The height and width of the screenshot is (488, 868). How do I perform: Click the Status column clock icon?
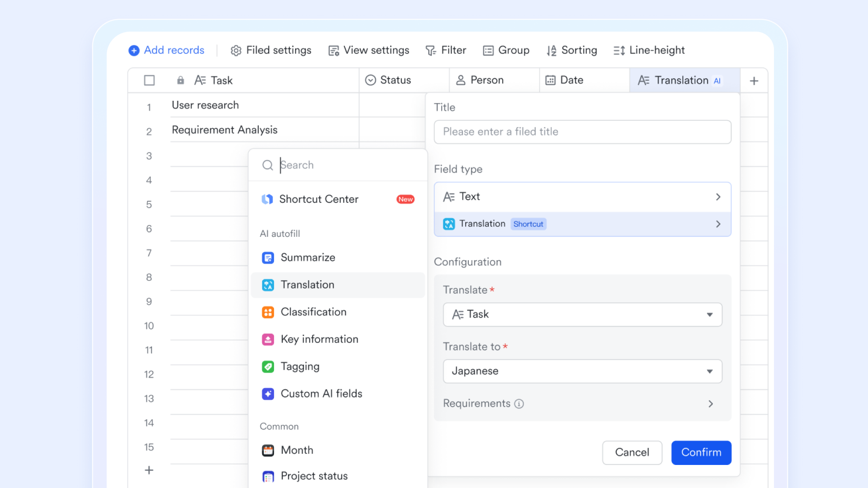[x=371, y=80]
